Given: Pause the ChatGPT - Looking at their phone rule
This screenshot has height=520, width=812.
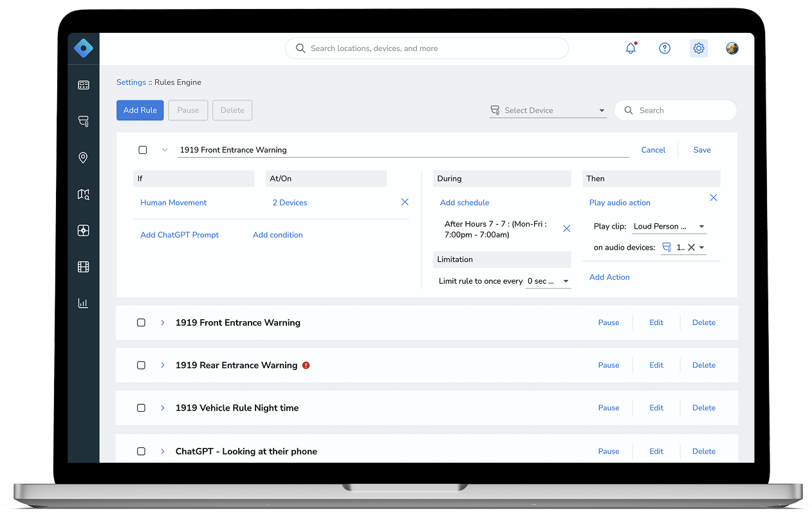Looking at the screenshot, I should point(609,451).
